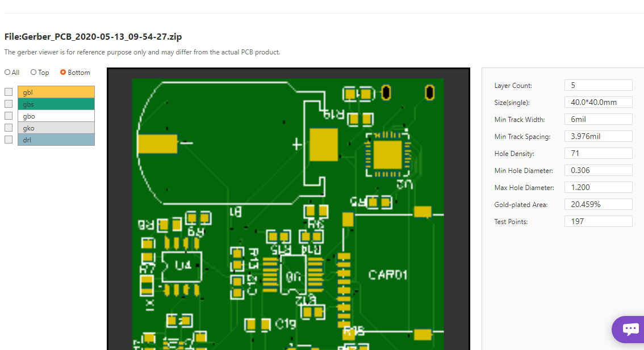Check the gbo layer checkbox
This screenshot has height=350, width=644.
point(8,115)
